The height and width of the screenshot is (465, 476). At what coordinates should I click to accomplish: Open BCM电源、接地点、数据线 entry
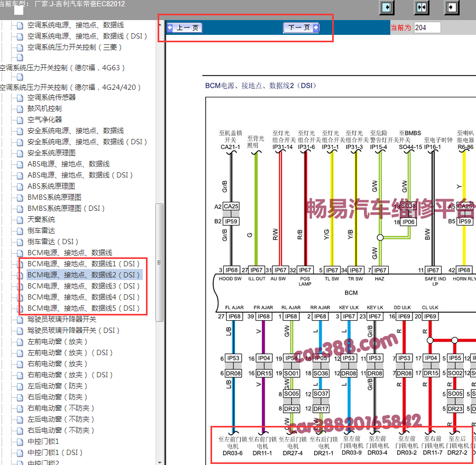pos(70,253)
